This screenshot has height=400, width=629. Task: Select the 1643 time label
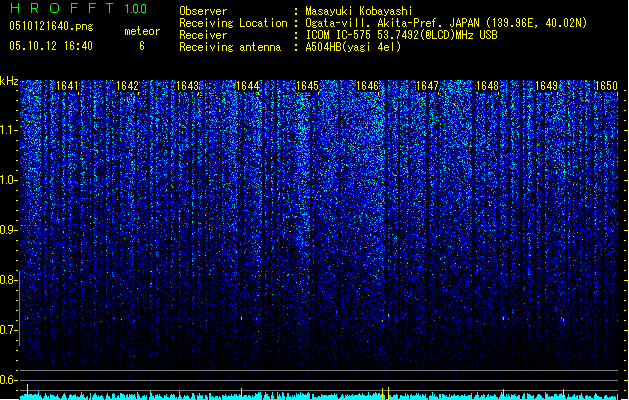[187, 86]
